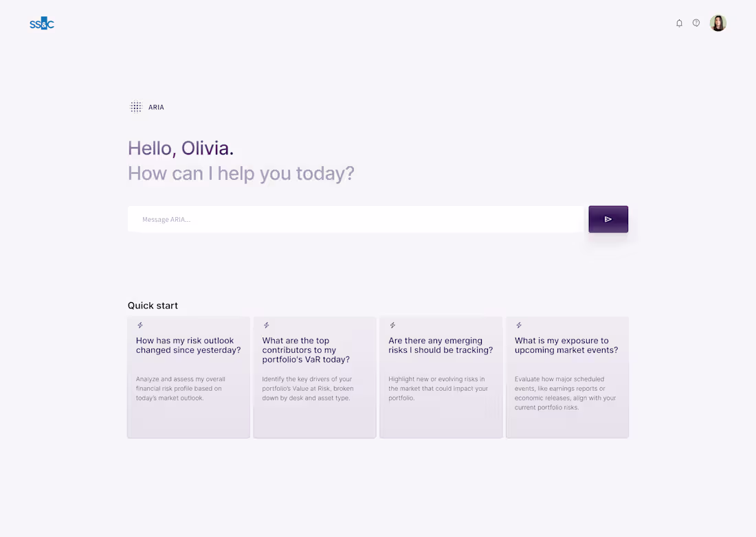Open Olivia's profile avatar
The image size is (756, 537).
tap(718, 23)
